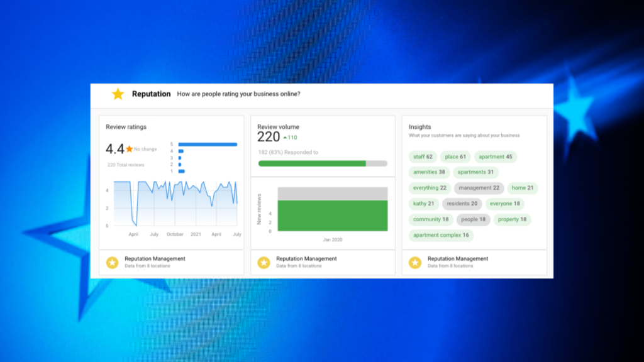Click the "kathy 21" insight tag
The image size is (644, 362).
tap(423, 204)
